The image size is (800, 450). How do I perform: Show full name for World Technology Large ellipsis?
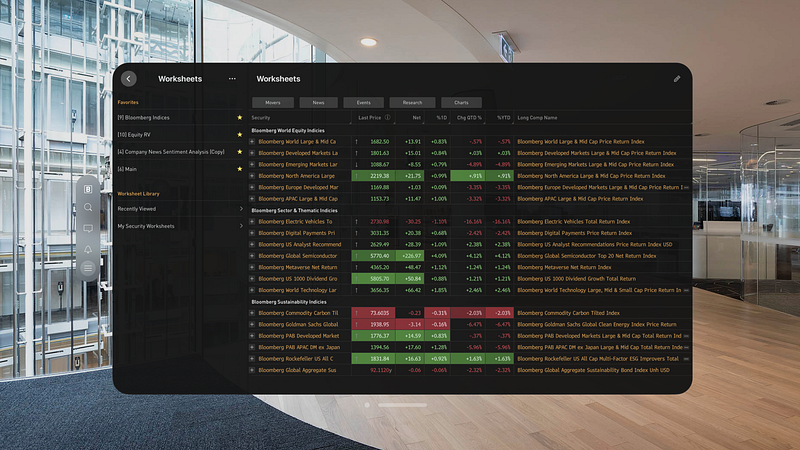686,290
